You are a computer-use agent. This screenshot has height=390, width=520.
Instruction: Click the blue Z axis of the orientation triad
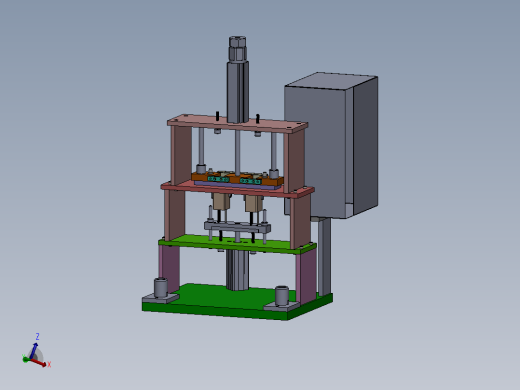pyautogui.click(x=34, y=350)
